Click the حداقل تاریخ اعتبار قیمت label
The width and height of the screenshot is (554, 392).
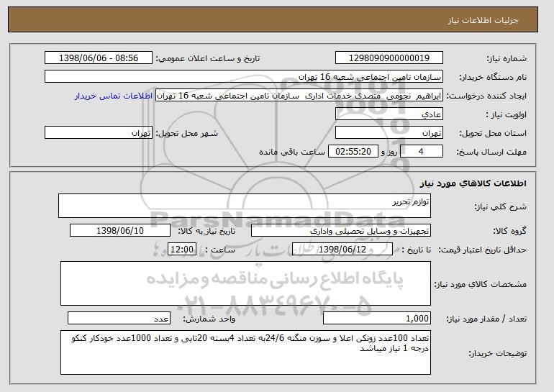click(x=483, y=250)
